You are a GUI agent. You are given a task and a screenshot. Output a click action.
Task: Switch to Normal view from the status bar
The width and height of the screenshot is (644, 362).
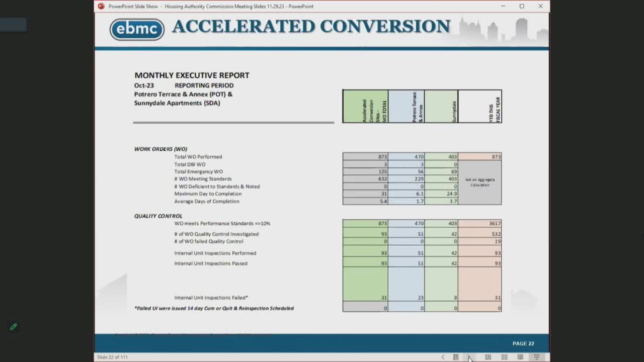[488, 357]
